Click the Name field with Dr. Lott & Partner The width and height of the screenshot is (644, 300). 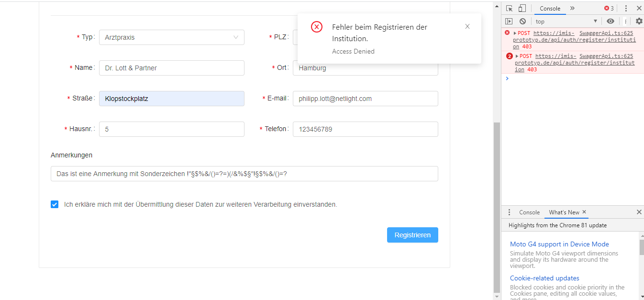pos(172,68)
